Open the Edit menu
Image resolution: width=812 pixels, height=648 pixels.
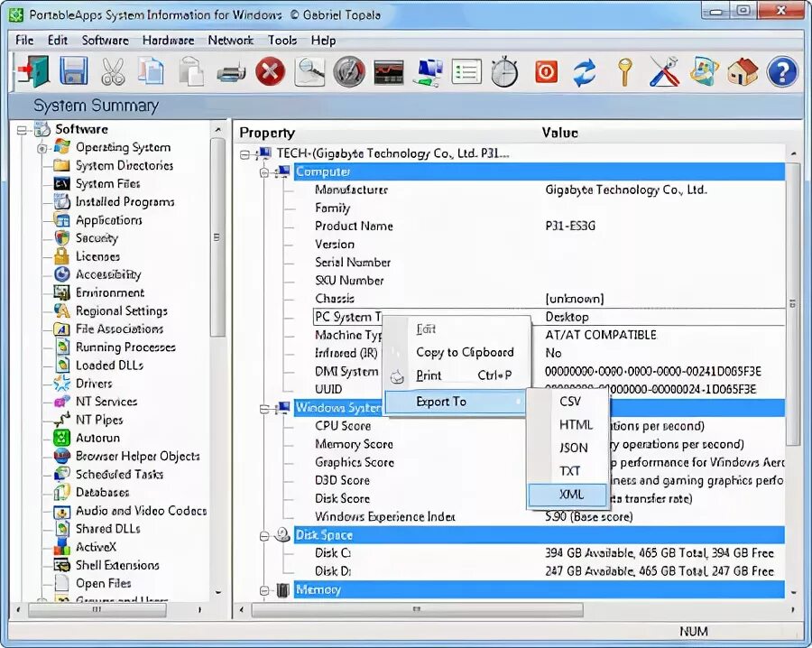coord(58,41)
